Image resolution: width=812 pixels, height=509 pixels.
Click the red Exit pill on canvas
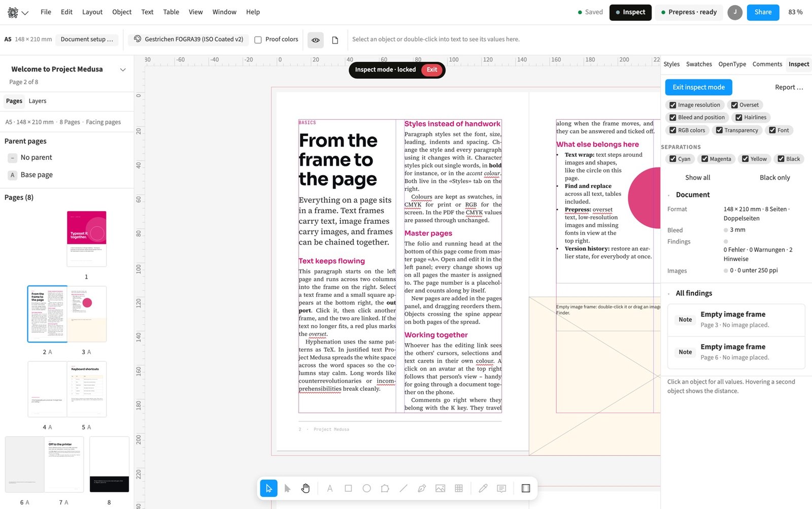click(432, 70)
